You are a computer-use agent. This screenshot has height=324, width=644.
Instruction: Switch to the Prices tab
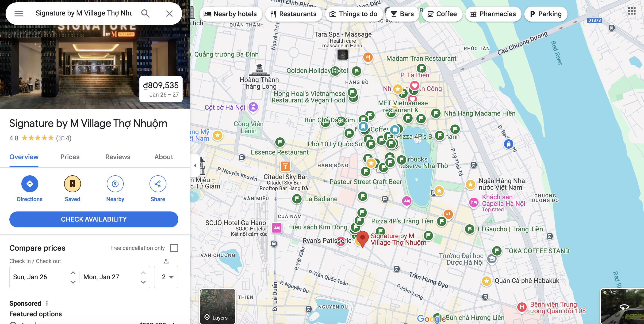[70, 157]
